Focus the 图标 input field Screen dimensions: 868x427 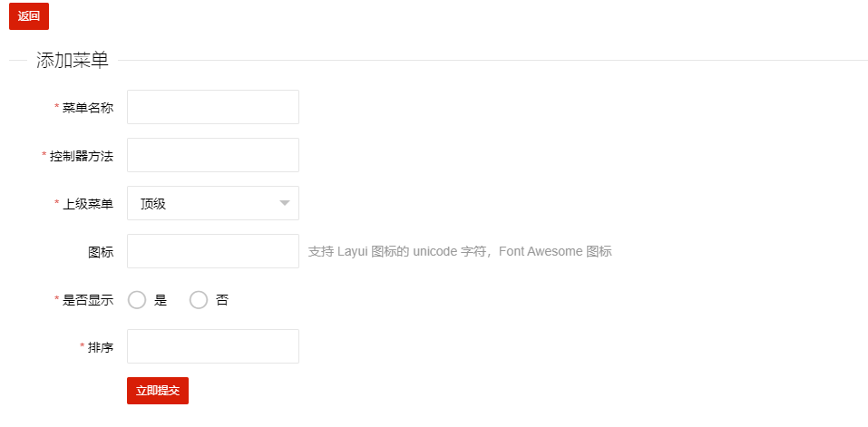(213, 251)
